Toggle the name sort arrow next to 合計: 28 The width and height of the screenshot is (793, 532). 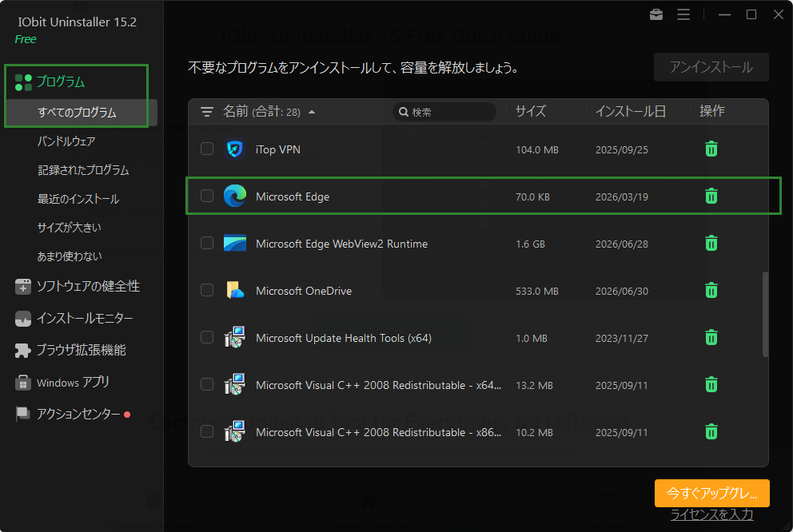(312, 112)
